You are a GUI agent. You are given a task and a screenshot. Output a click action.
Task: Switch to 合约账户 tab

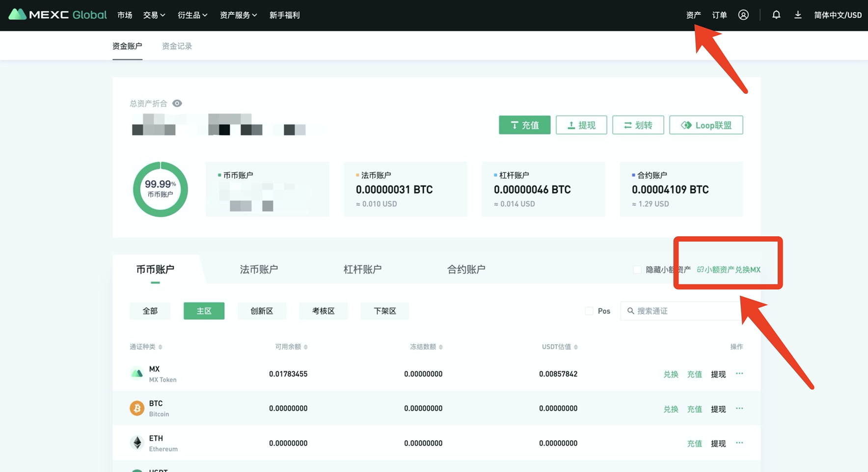click(466, 269)
